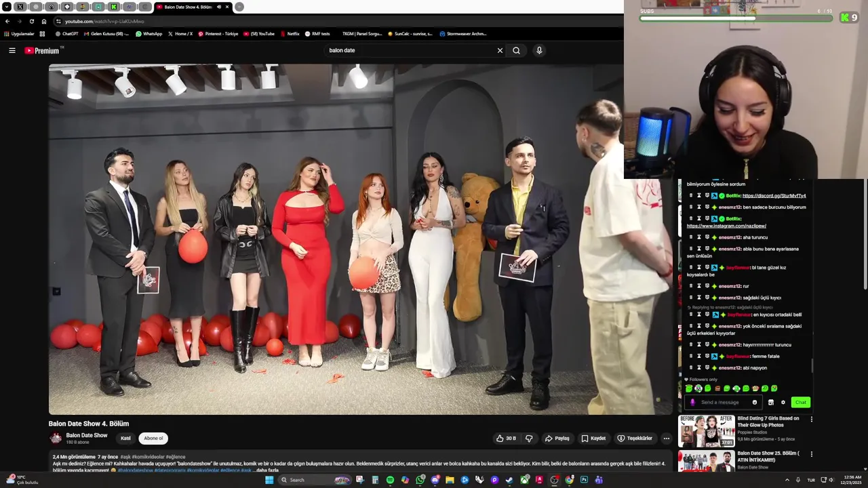Screen dimensions: 868x488
Task: Open emoji picker in chat input
Action: [x=754, y=403]
